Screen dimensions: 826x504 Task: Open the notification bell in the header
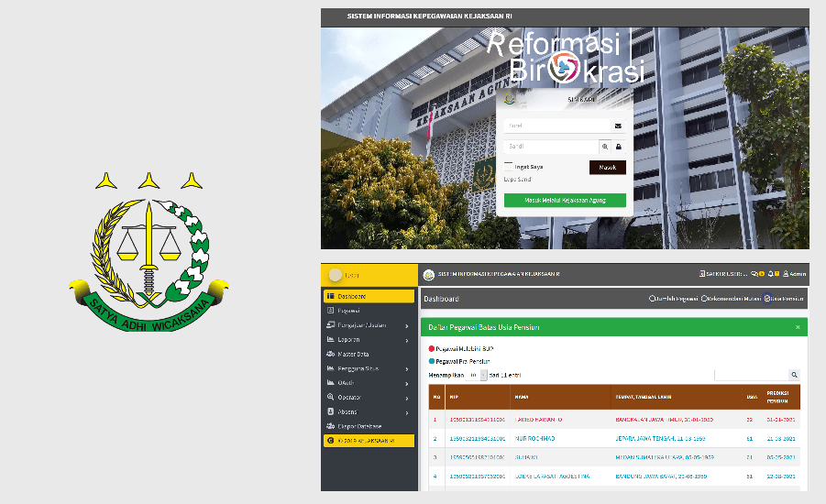[x=770, y=274]
